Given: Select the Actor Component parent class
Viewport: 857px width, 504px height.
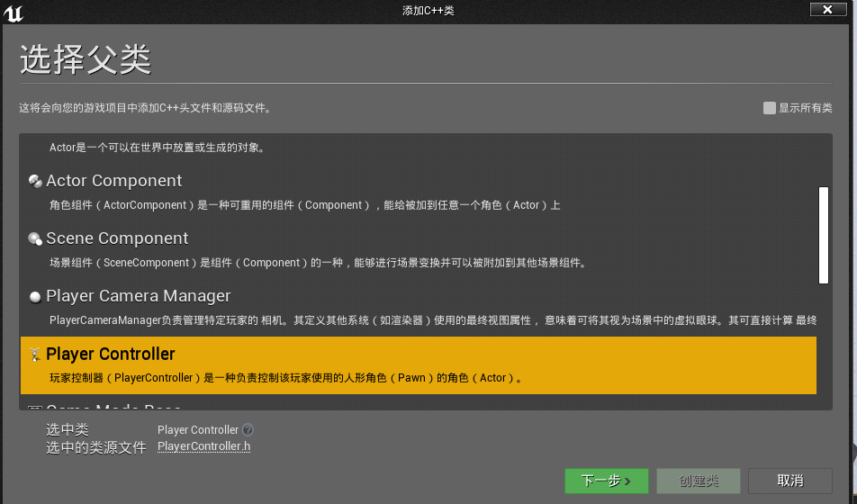Looking at the screenshot, I should coord(418,192).
